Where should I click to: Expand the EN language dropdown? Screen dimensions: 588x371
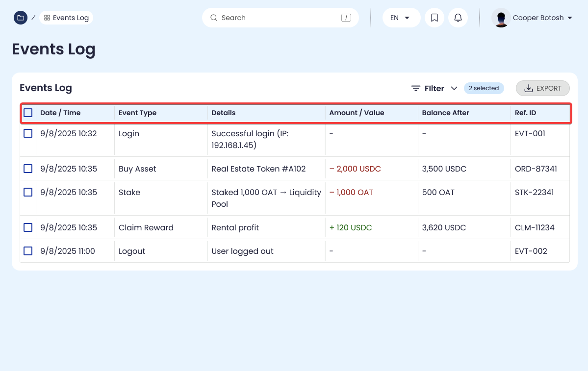(401, 18)
